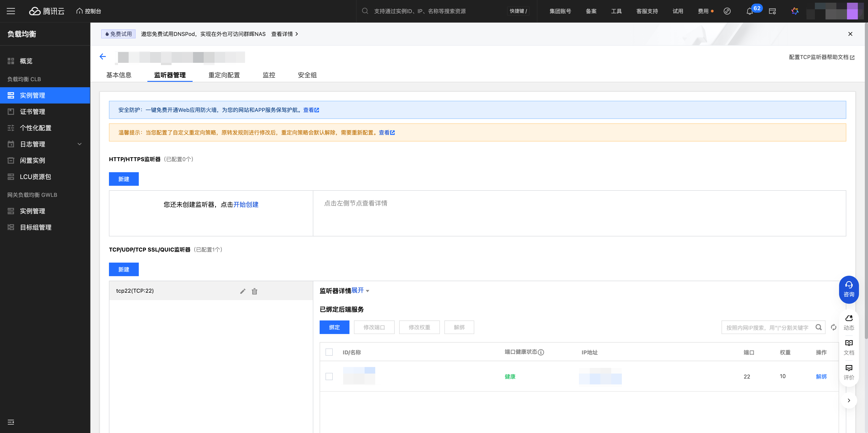Image resolution: width=868 pixels, height=433 pixels.
Task: Check the backend server row checkbox
Action: click(x=329, y=377)
